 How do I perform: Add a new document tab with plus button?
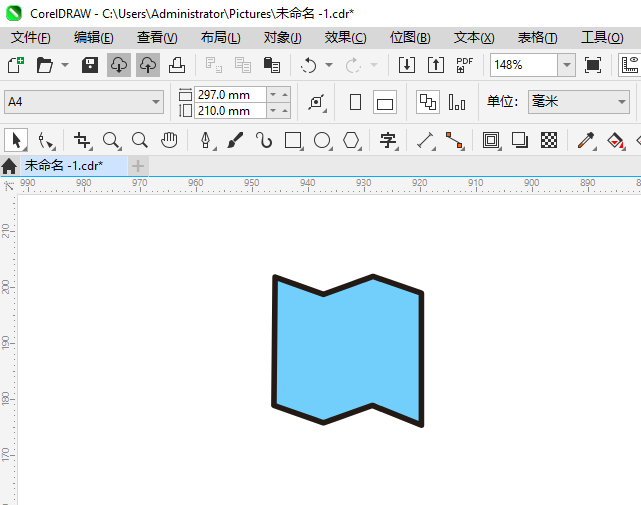138,166
